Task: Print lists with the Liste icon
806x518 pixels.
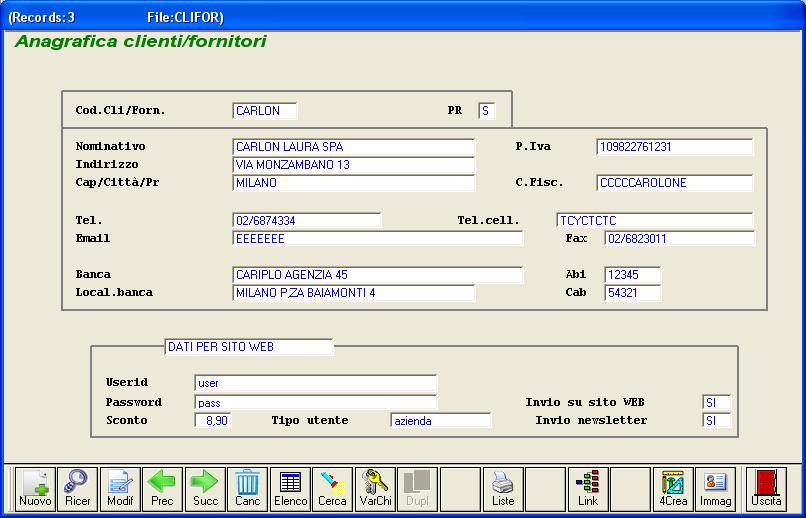Action: coord(503,489)
